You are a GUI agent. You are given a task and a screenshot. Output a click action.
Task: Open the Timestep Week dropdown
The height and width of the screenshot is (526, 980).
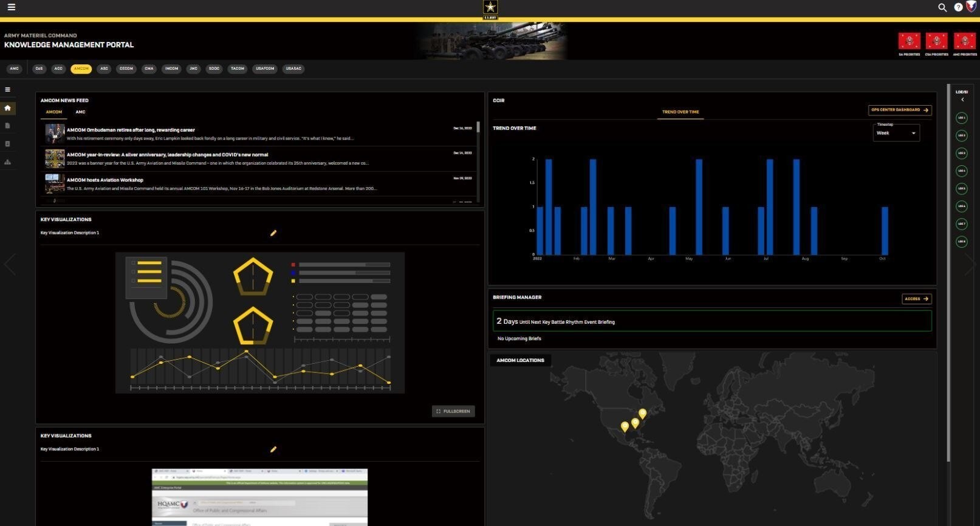click(896, 133)
